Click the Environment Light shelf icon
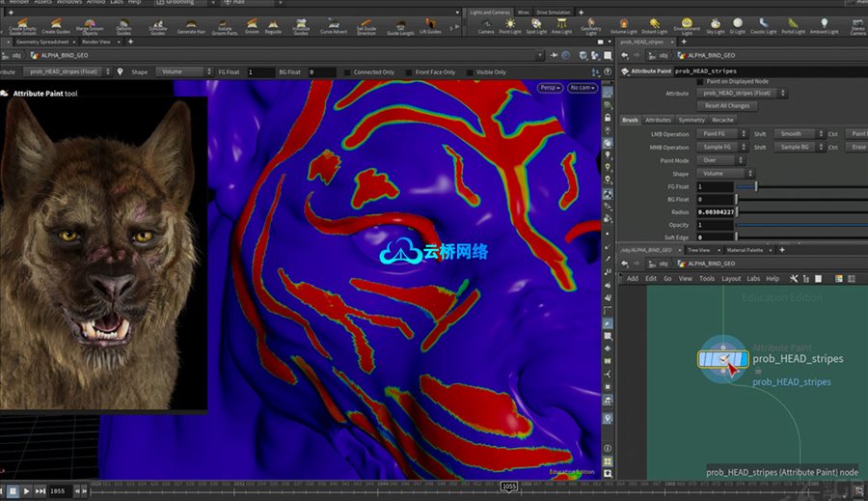Viewport: 868px width, 501px height. (687, 26)
